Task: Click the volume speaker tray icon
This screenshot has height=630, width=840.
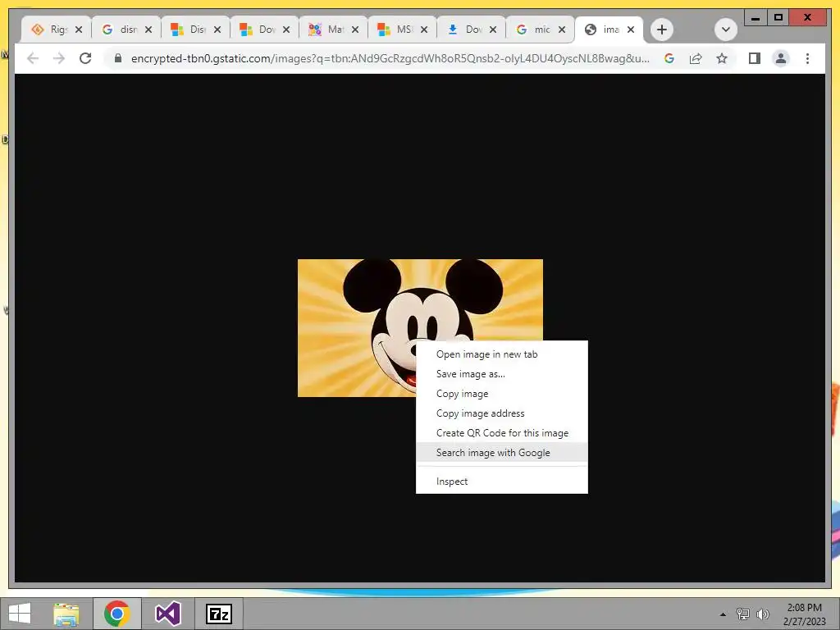Action: [x=762, y=614]
